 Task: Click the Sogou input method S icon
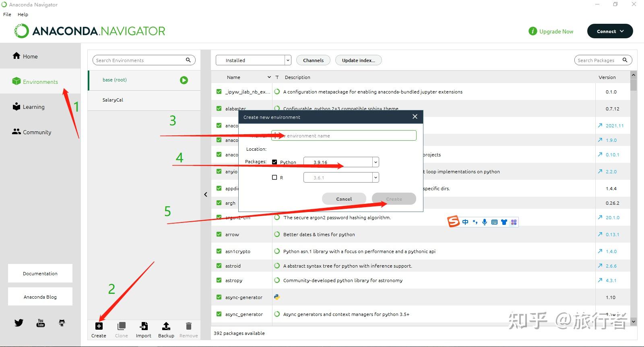454,221
